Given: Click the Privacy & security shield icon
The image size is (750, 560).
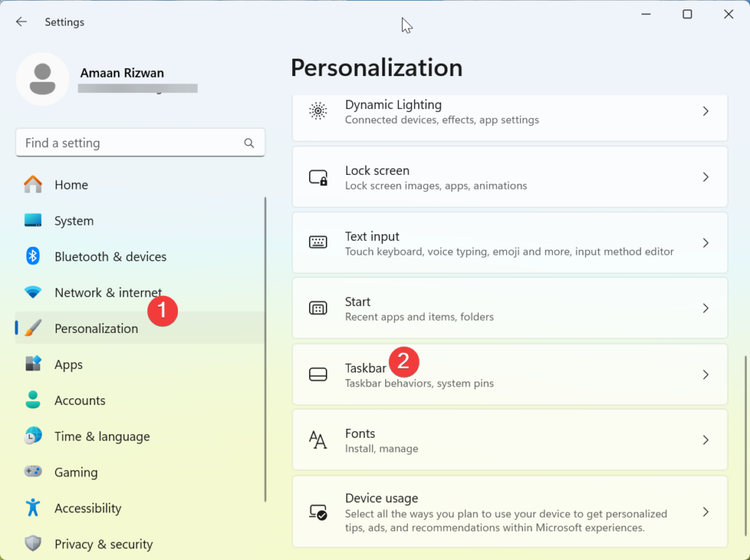Looking at the screenshot, I should tap(33, 543).
